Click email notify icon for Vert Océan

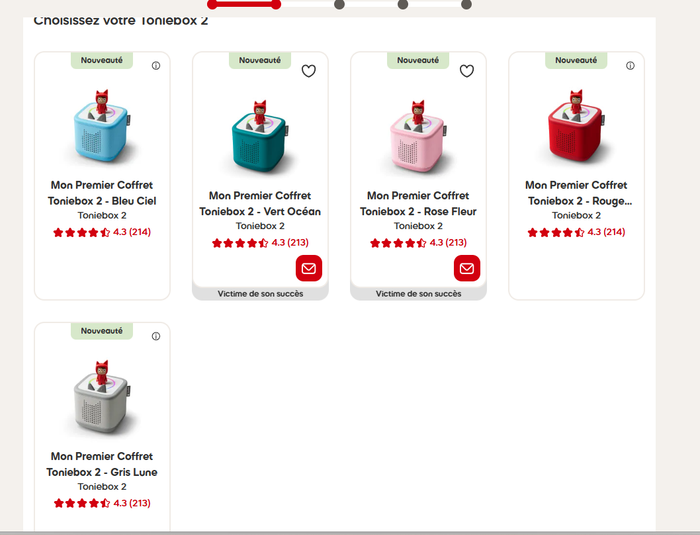pyautogui.click(x=308, y=268)
